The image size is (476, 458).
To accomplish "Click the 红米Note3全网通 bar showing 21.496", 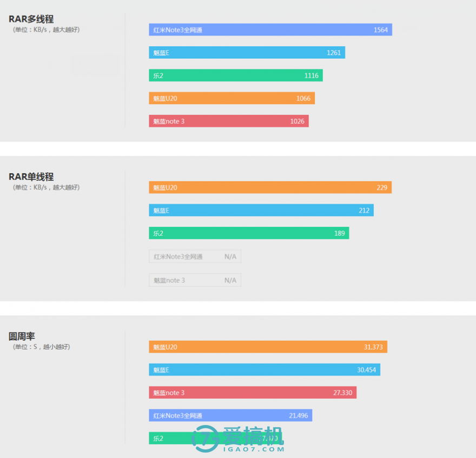I will coord(230,415).
